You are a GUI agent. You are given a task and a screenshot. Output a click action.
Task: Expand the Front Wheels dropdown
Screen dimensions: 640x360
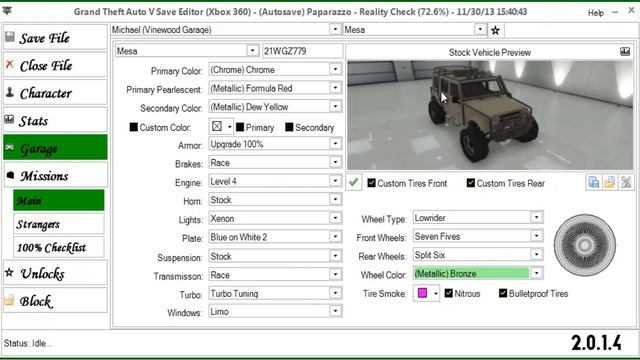tap(536, 236)
